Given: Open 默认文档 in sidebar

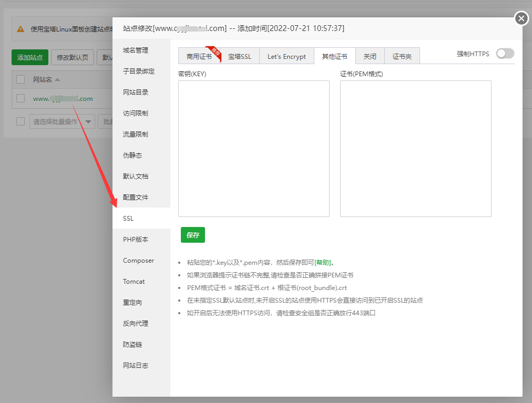Looking at the screenshot, I should coord(141,177).
